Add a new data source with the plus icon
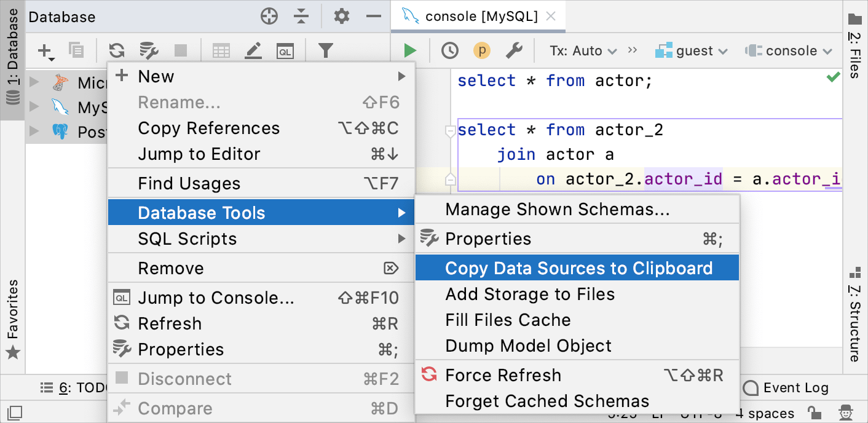Viewport: 868px width, 423px height. click(x=43, y=50)
